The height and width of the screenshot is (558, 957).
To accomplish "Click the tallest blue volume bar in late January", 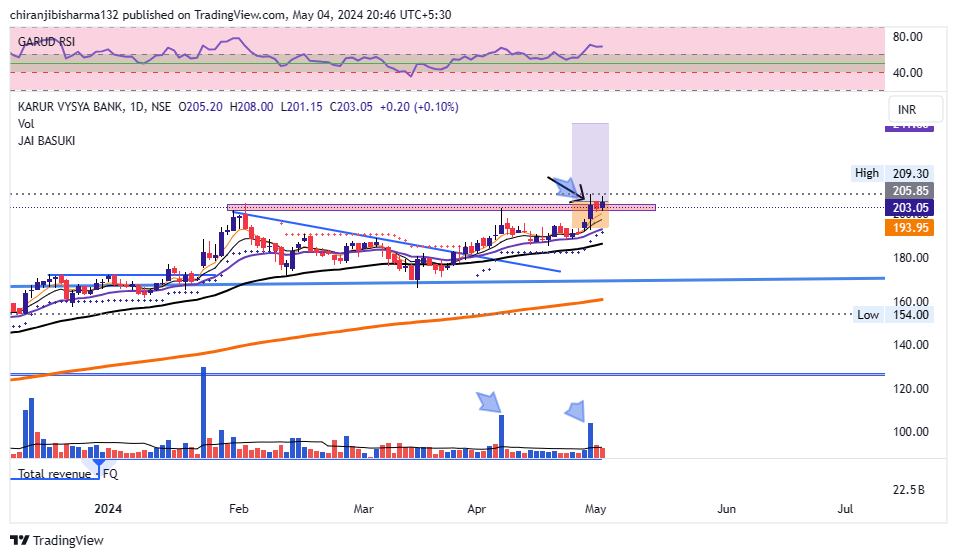I will coord(203,413).
